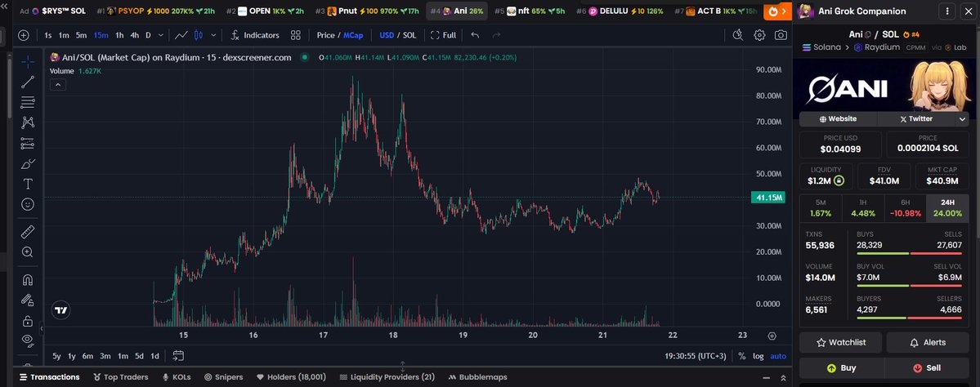Open quick search icon on chart toolbar
Screen dimensions: 980x387
[737, 35]
